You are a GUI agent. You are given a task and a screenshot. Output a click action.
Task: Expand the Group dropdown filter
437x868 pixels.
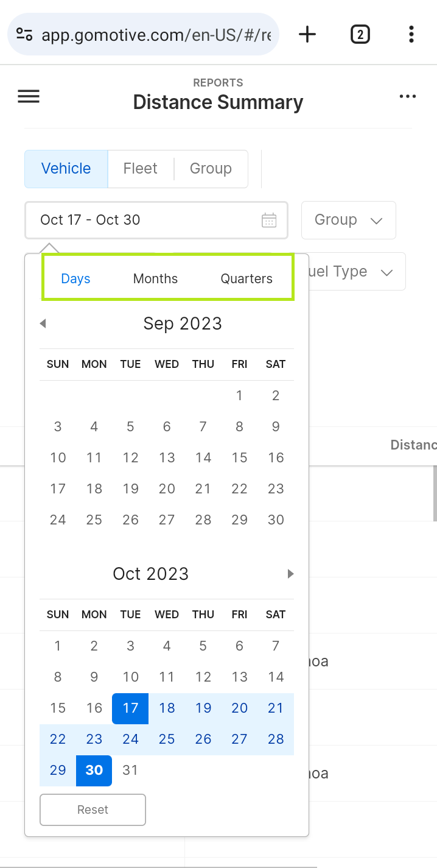349,220
